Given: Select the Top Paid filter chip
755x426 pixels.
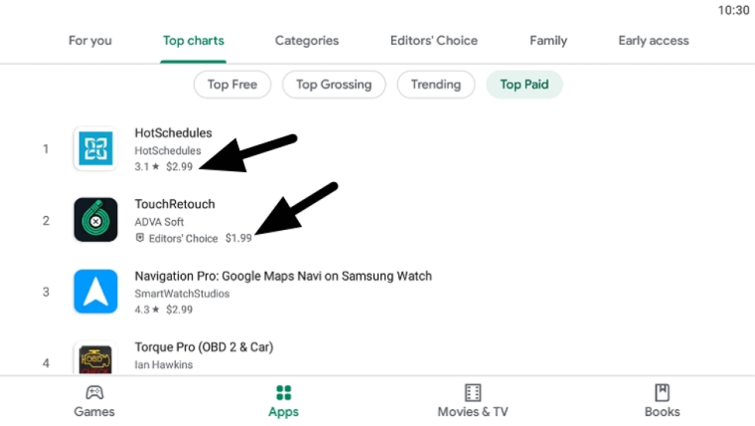Looking at the screenshot, I should [x=524, y=85].
